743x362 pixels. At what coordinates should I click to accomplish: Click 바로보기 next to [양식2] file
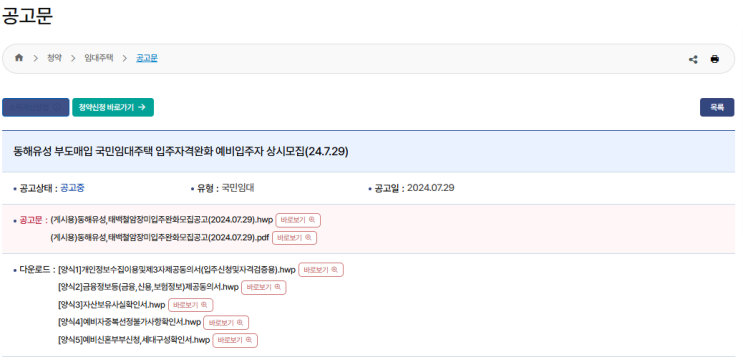tap(264, 288)
